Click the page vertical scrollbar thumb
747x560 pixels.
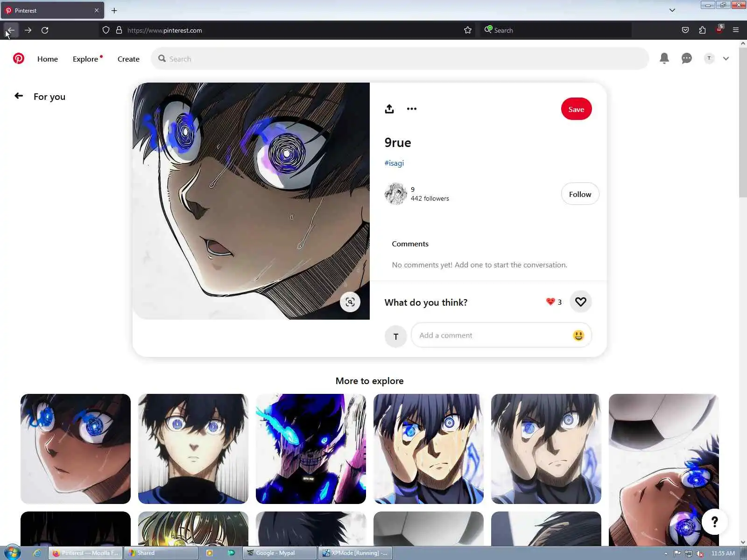click(x=743, y=122)
